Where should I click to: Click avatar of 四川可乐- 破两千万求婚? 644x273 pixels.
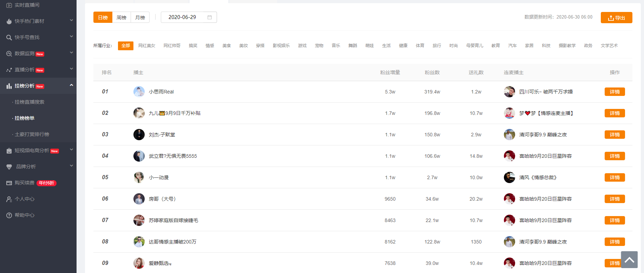click(510, 92)
